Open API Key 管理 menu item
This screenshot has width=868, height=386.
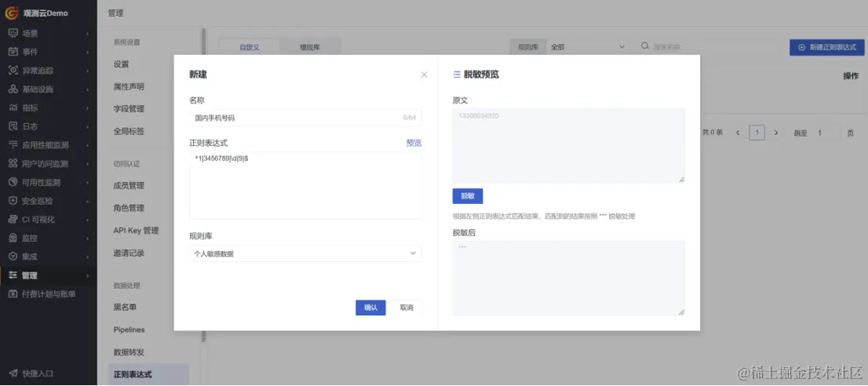pyautogui.click(x=137, y=231)
